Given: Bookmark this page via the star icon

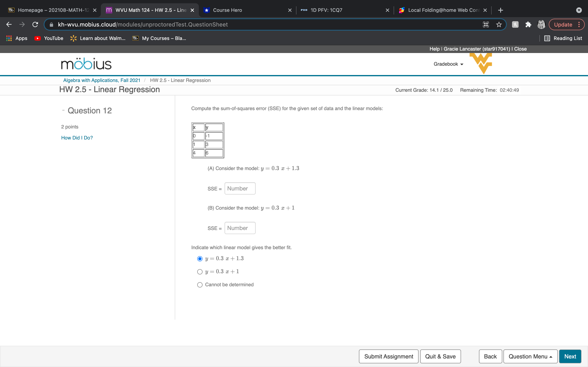Looking at the screenshot, I should (499, 24).
